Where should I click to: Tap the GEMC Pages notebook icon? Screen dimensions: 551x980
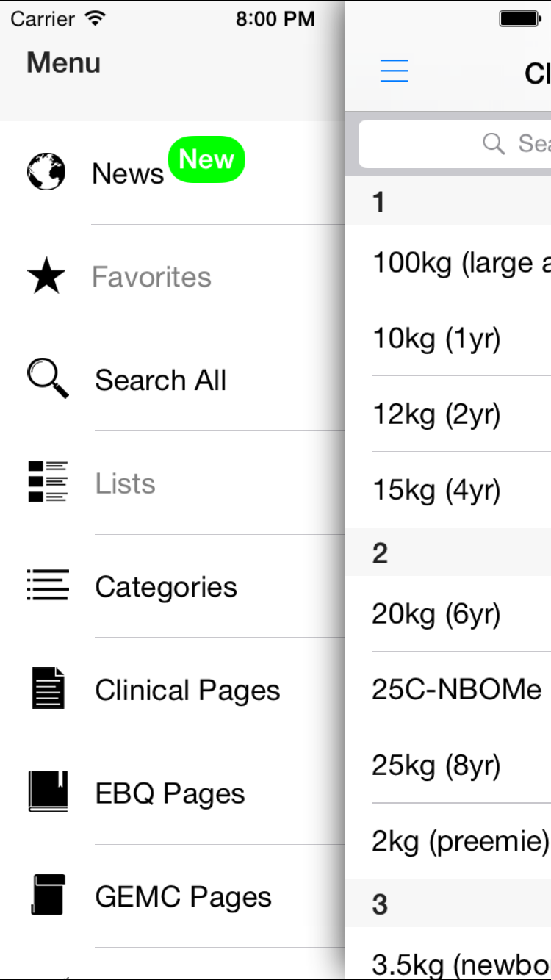[48, 895]
